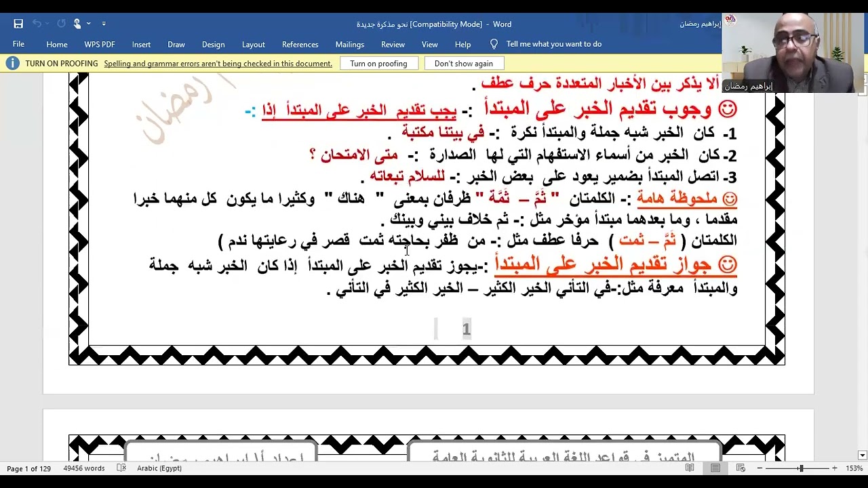Click the Tell me what you want to do box
The image size is (868, 488).
[553, 44]
